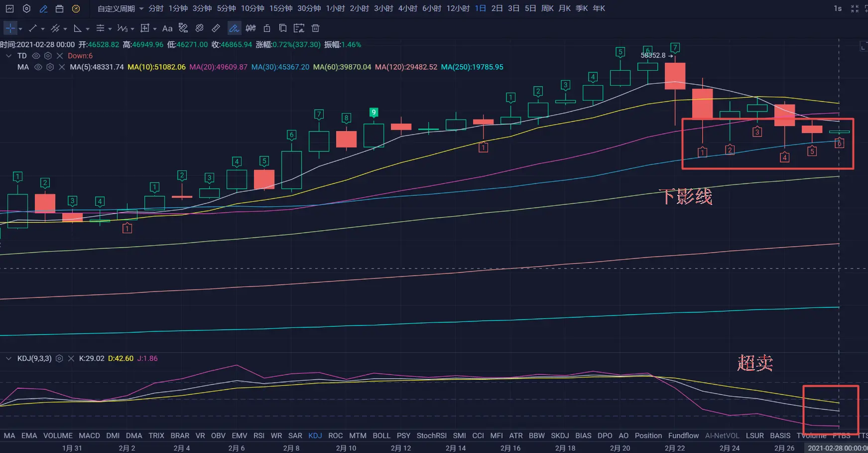Expand the parallel channel tool dropdown arrow
This screenshot has height=453, width=868.
(x=65, y=29)
